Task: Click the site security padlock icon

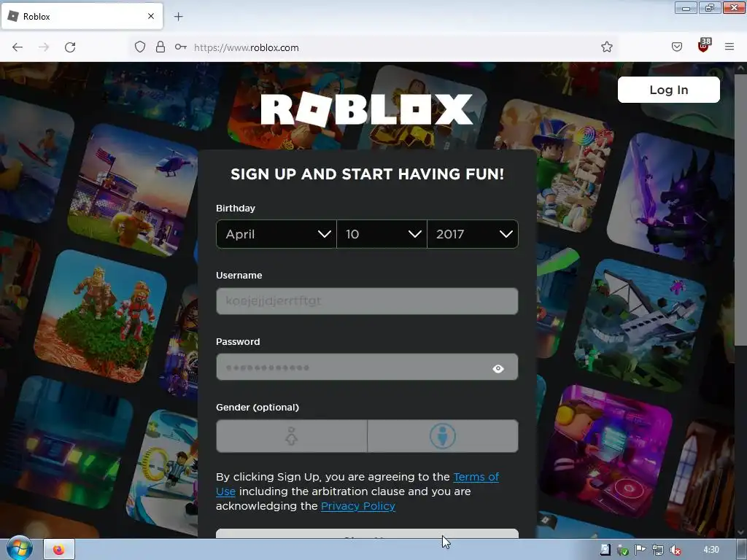Action: [160, 47]
